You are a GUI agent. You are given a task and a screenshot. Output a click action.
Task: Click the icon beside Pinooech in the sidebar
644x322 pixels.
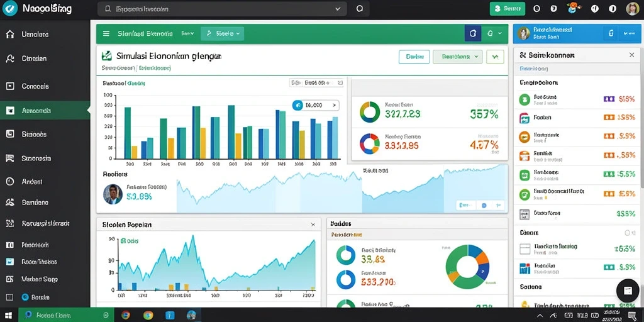10,245
